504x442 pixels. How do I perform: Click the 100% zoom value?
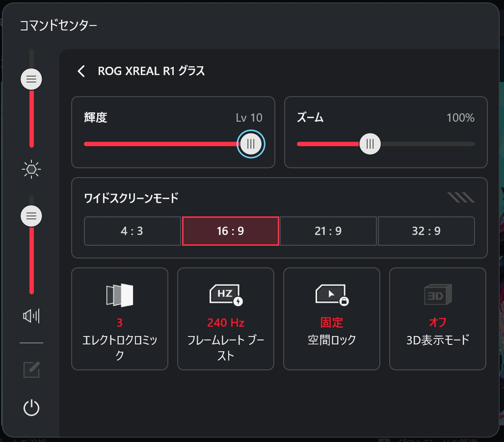point(461,118)
